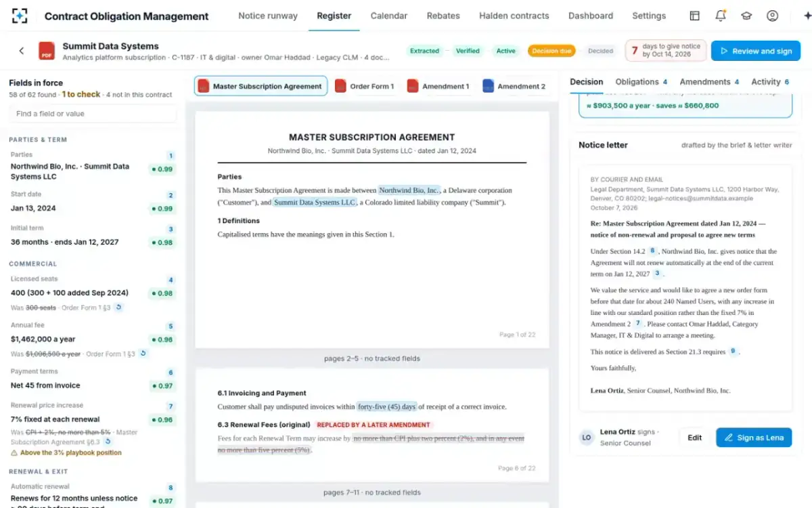Click the Extracted status pill
The image size is (812, 508).
[425, 51]
